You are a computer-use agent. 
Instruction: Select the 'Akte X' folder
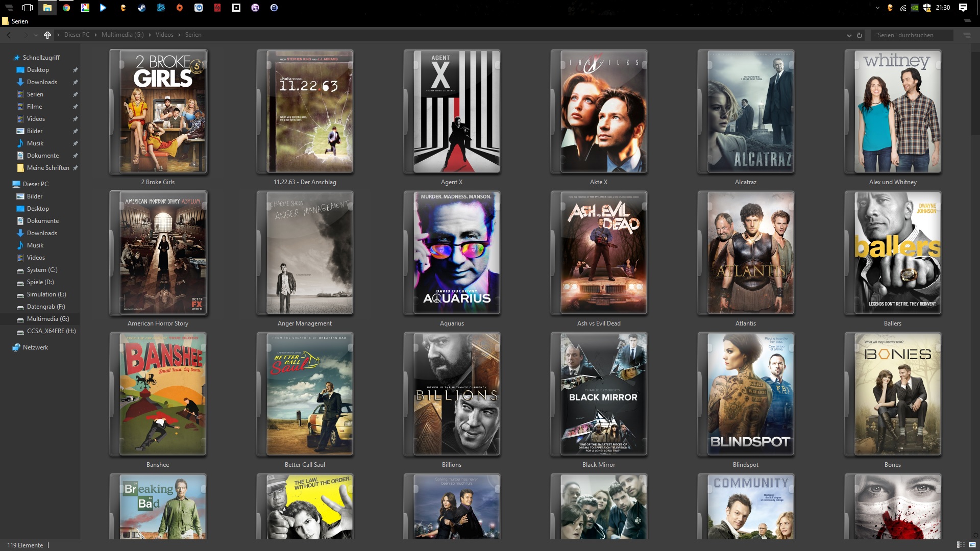click(599, 117)
